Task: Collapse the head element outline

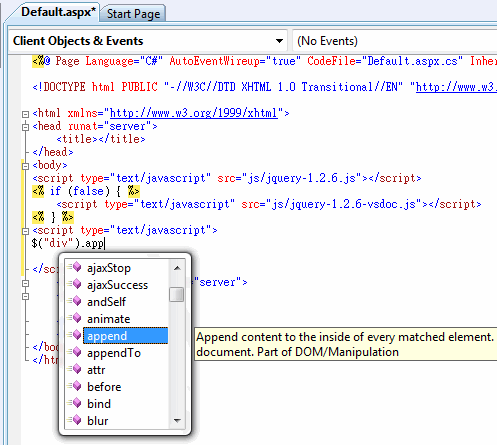Action: tap(25, 127)
